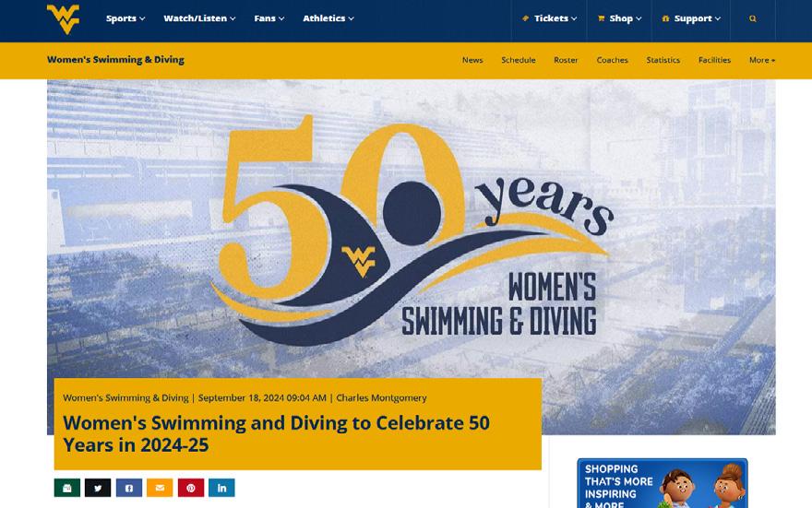
Task: Go to the Schedule tab
Action: [x=519, y=60]
